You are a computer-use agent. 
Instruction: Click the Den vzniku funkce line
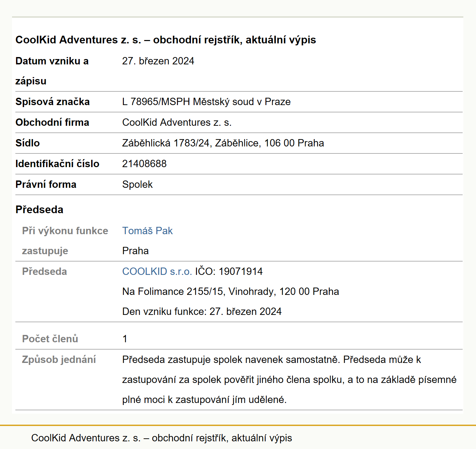click(x=202, y=312)
